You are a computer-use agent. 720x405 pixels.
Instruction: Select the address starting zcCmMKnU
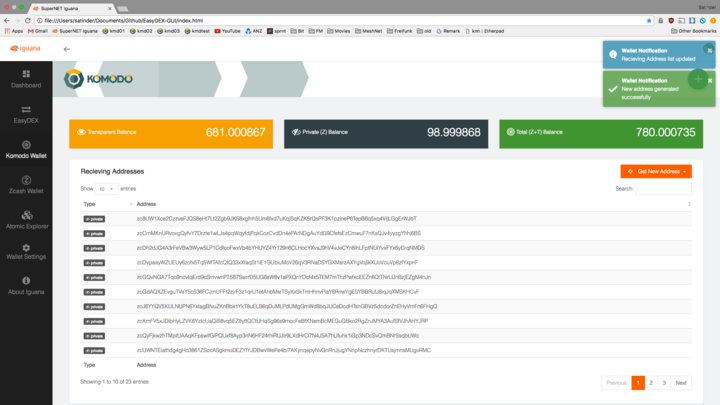(279, 233)
